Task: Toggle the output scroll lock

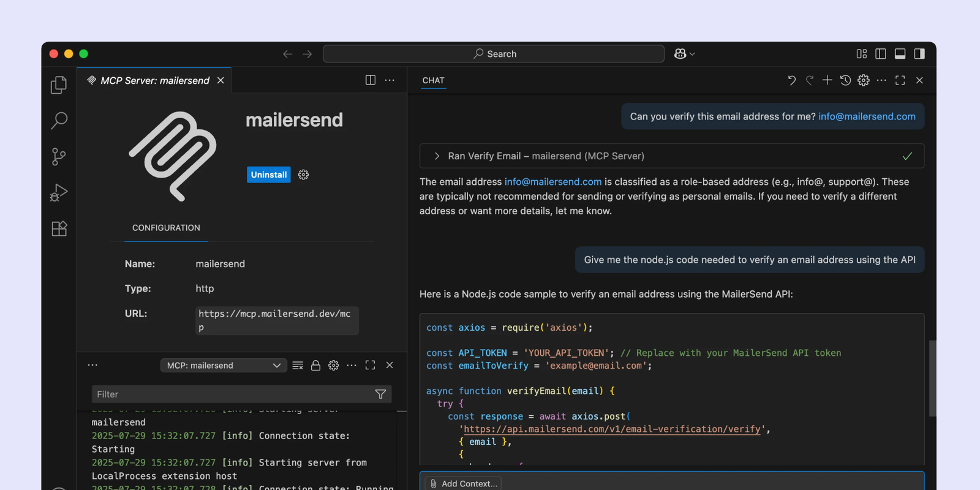Action: tap(315, 366)
